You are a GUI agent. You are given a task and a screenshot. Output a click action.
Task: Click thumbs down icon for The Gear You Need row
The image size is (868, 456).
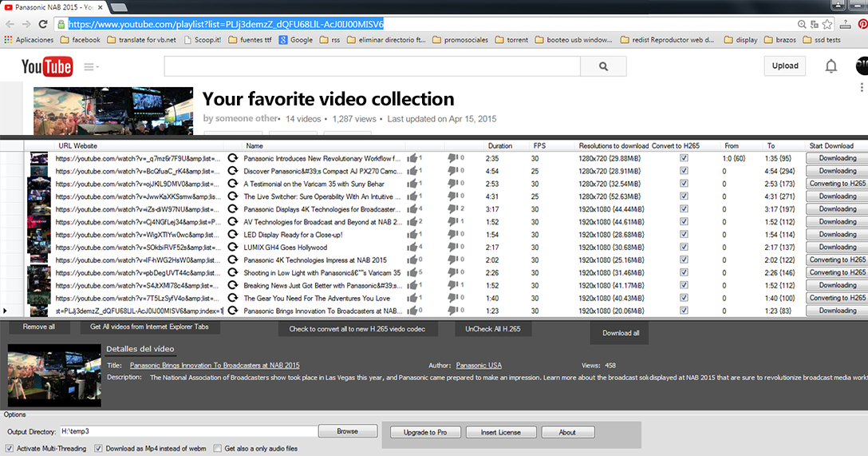click(x=452, y=298)
